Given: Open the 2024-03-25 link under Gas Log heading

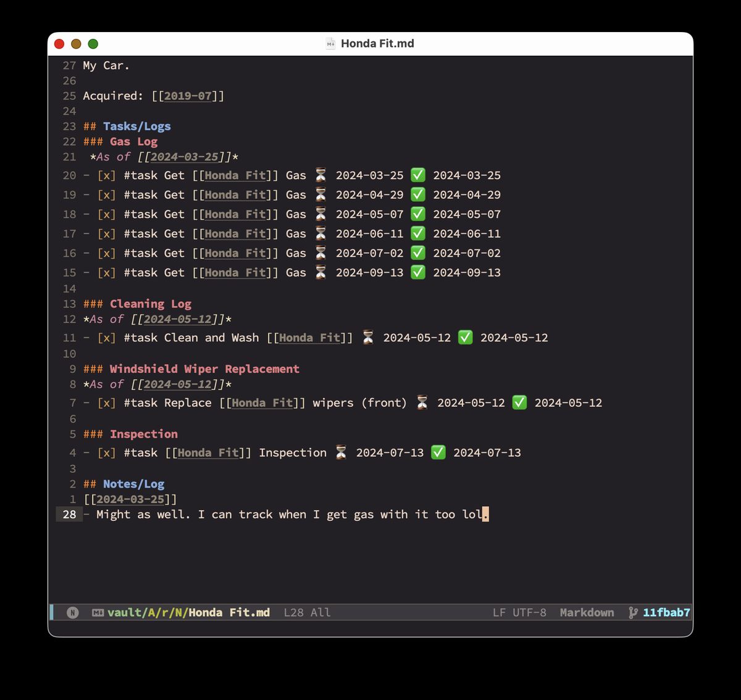Looking at the screenshot, I should 185,157.
